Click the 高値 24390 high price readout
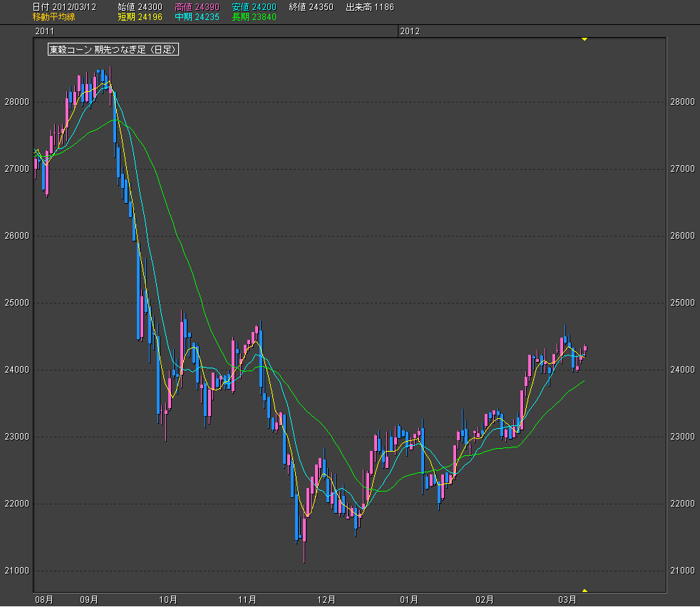The height and width of the screenshot is (607, 700). [x=197, y=7]
